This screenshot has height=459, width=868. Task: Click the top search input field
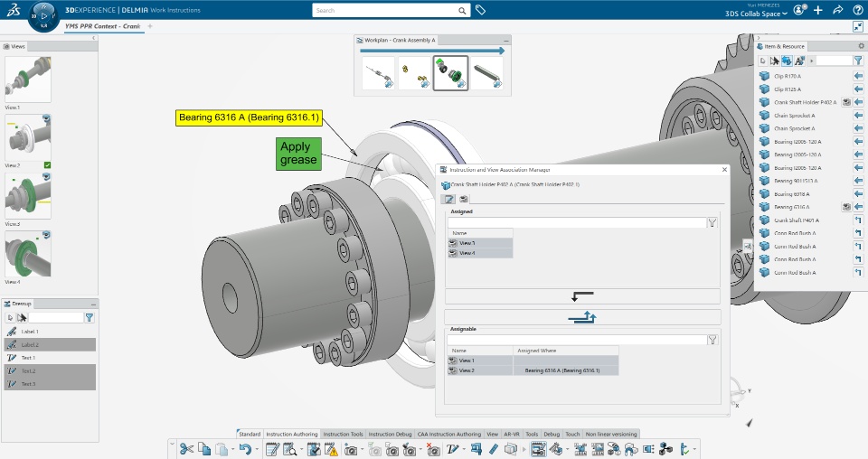click(x=385, y=11)
